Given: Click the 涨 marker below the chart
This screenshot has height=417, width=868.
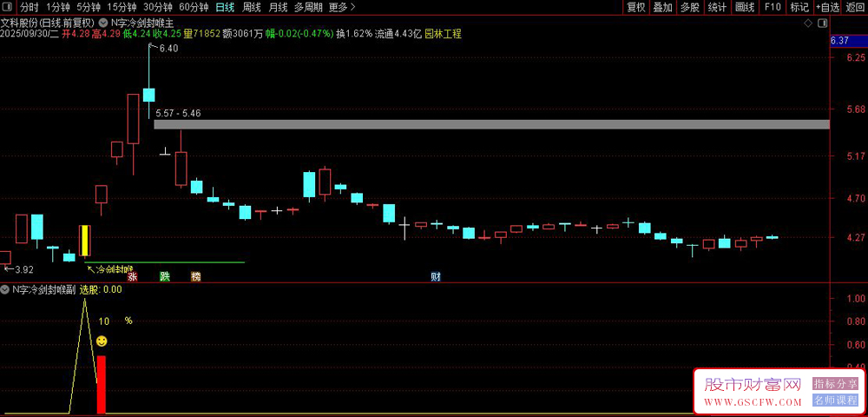Looking at the screenshot, I should pyautogui.click(x=132, y=276).
